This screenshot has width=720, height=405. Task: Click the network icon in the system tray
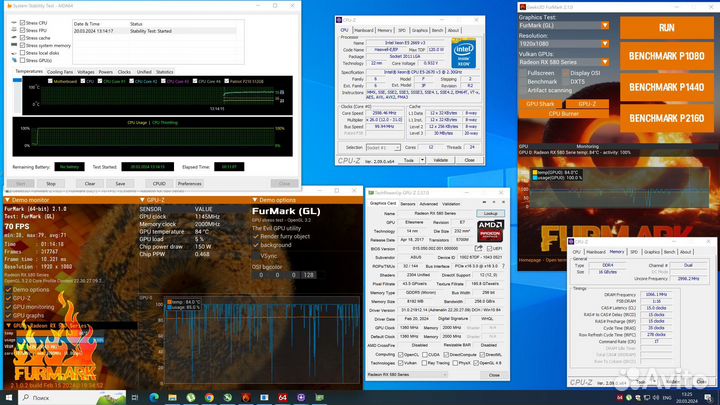[x=647, y=398]
